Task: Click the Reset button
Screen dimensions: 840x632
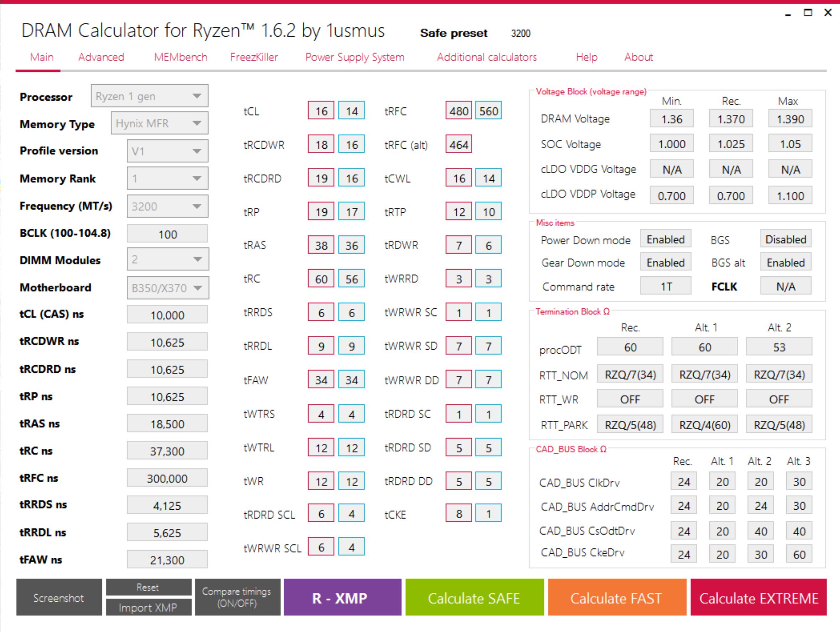Action: click(x=148, y=587)
